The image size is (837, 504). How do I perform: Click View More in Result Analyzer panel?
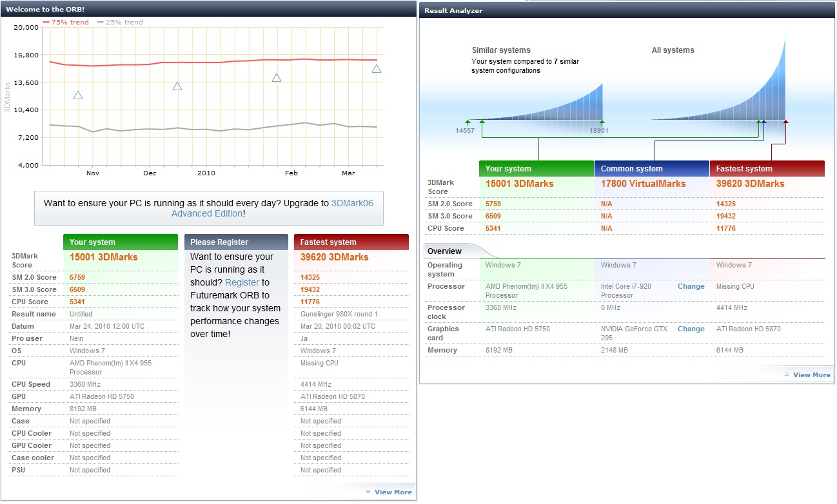(x=812, y=374)
